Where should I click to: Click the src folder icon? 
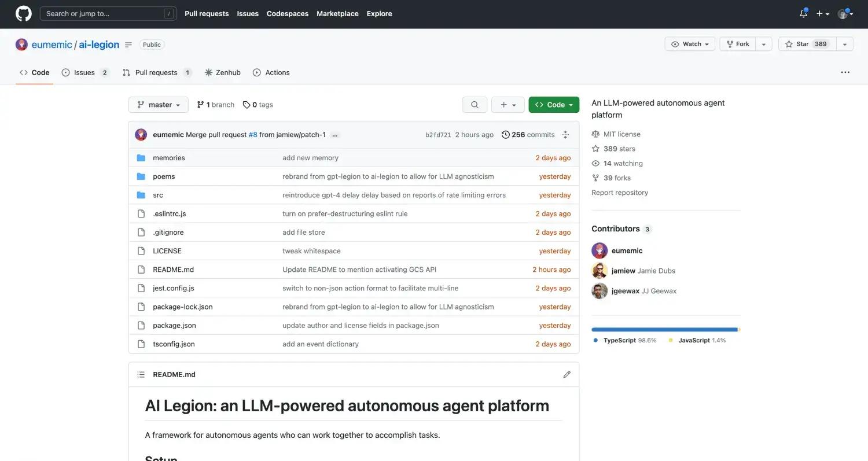(141, 195)
